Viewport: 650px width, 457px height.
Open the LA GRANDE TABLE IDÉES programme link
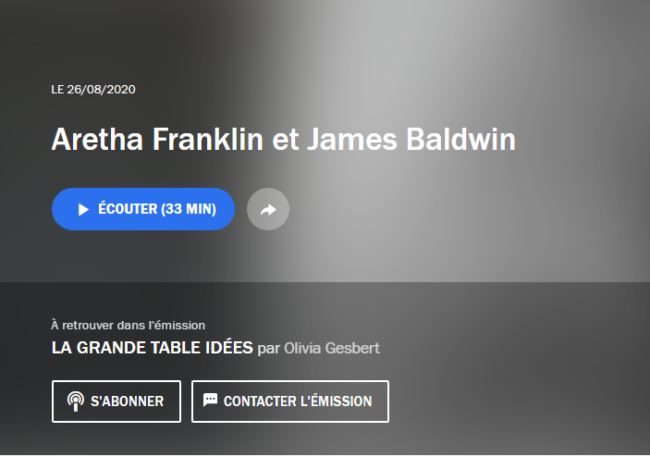pos(152,348)
